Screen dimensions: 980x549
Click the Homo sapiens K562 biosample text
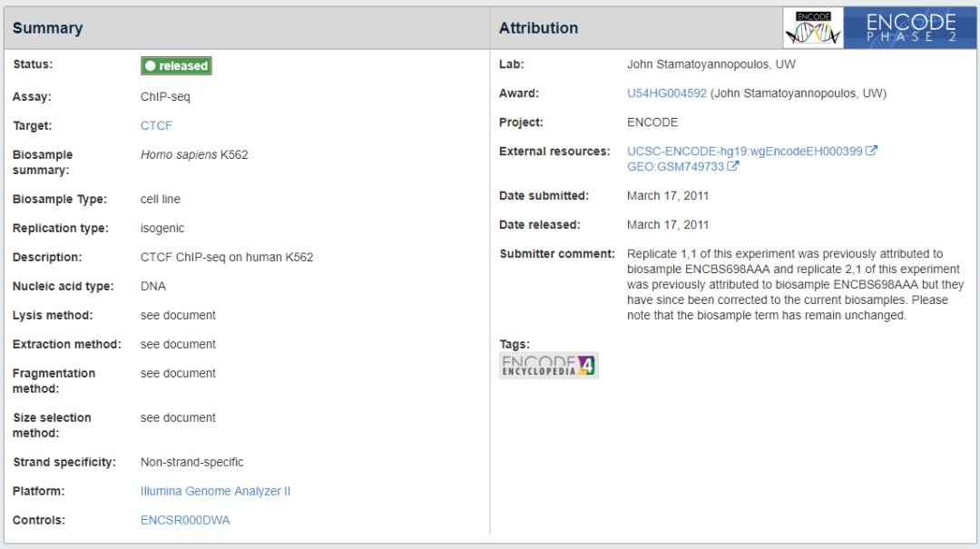194,154
